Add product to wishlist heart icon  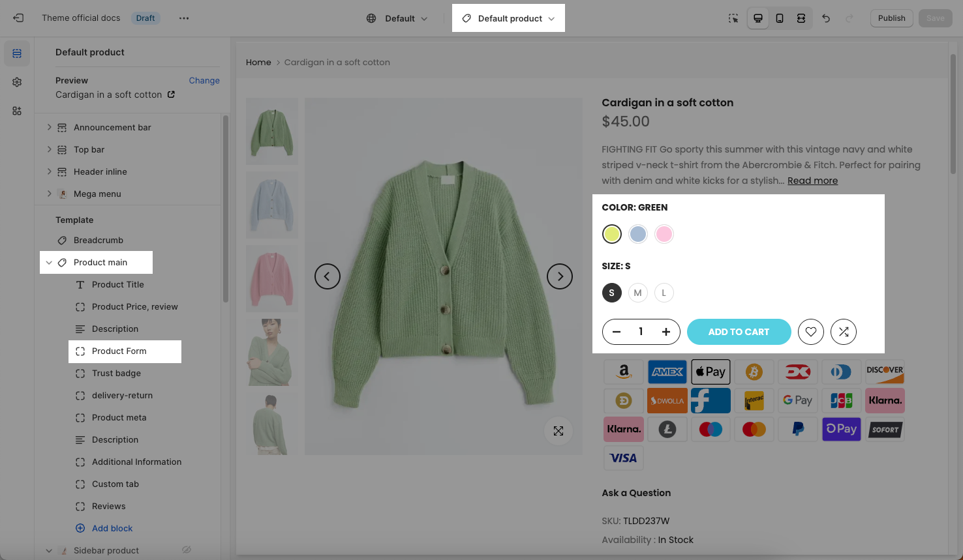811,332
